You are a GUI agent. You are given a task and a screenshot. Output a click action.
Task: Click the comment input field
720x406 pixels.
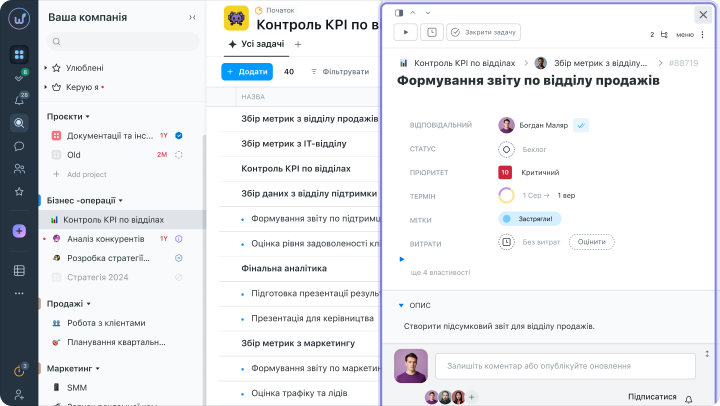pos(565,365)
